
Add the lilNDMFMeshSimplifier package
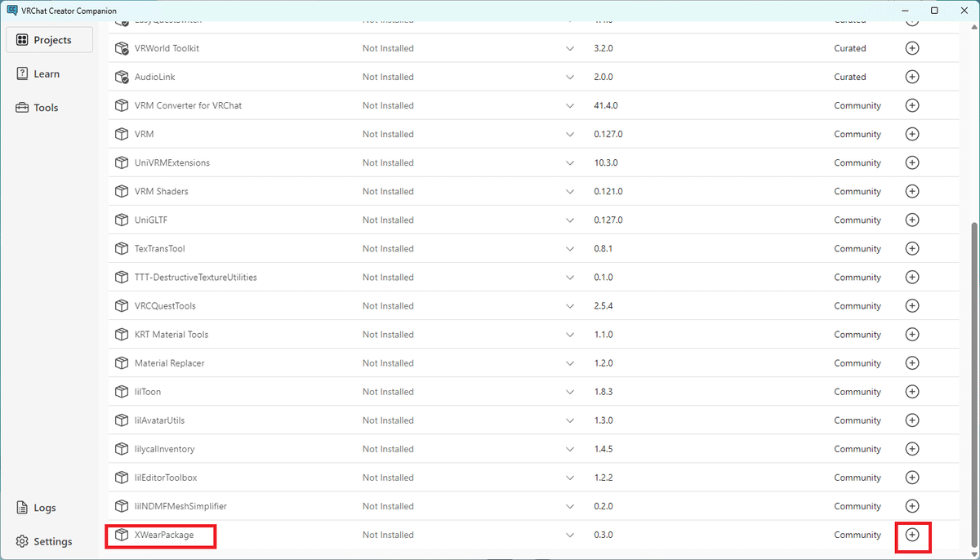tap(912, 506)
